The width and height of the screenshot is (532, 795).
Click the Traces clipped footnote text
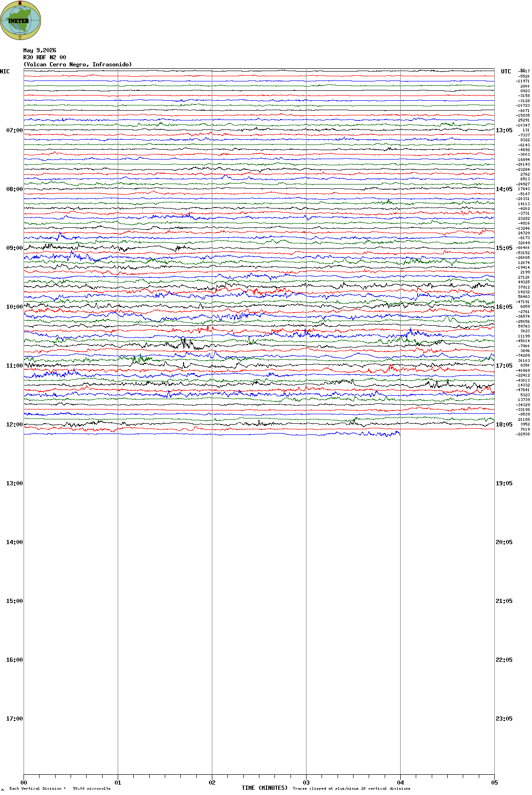tap(351, 788)
